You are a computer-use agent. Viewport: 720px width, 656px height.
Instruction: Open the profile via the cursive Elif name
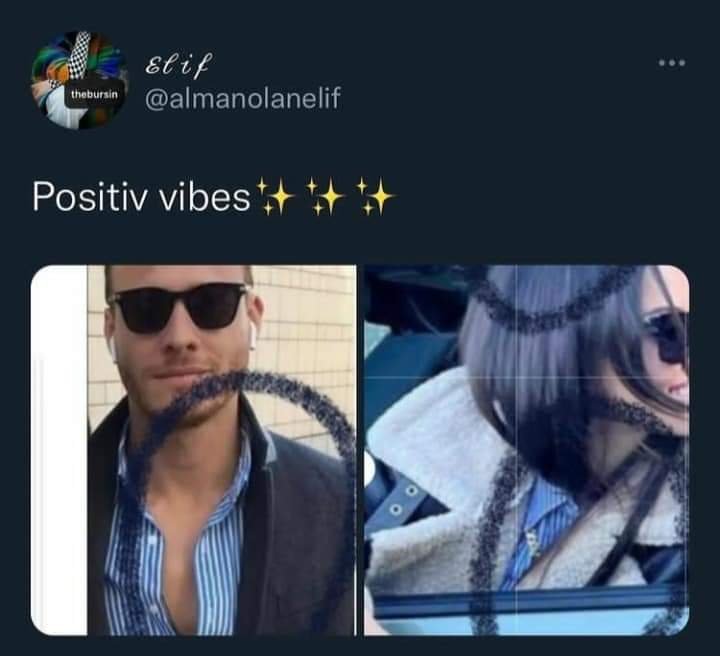(x=179, y=64)
